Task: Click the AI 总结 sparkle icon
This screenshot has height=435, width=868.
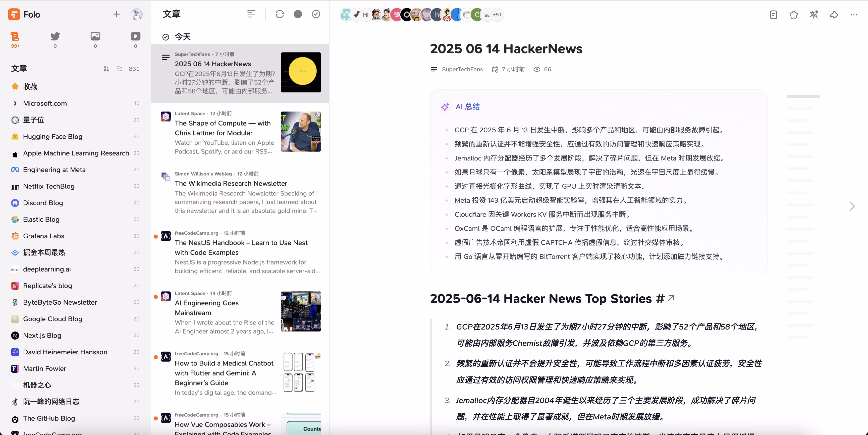Action: 445,107
